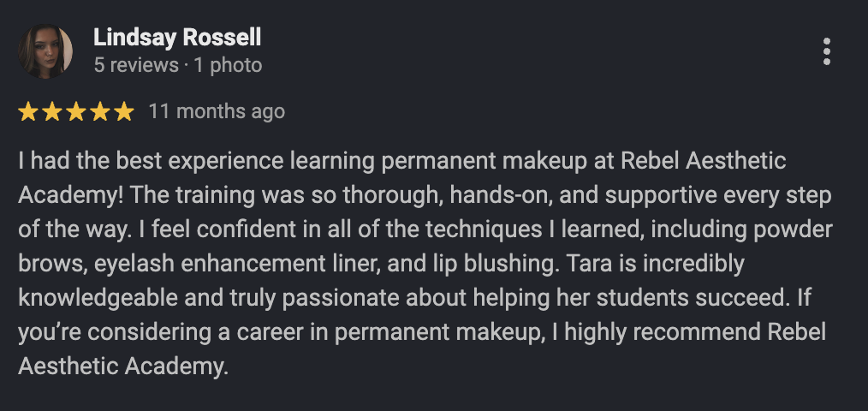868x411 pixels.
Task: Click the fourth gold rating star
Action: click(100, 111)
